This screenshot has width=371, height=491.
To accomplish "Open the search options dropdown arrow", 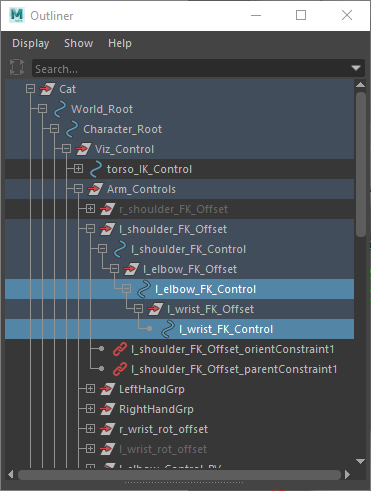I will tap(356, 68).
